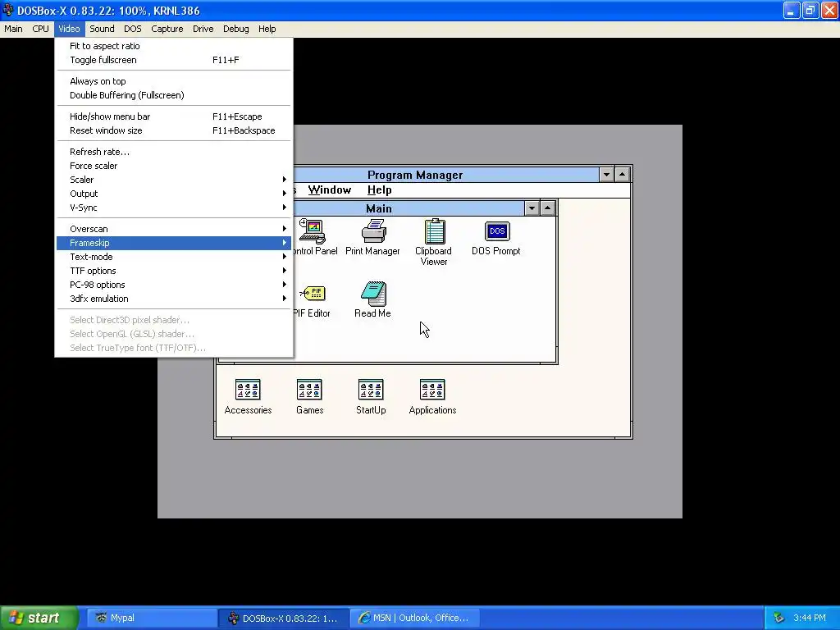
Task: Click the Main group title bar
Action: coord(409,208)
